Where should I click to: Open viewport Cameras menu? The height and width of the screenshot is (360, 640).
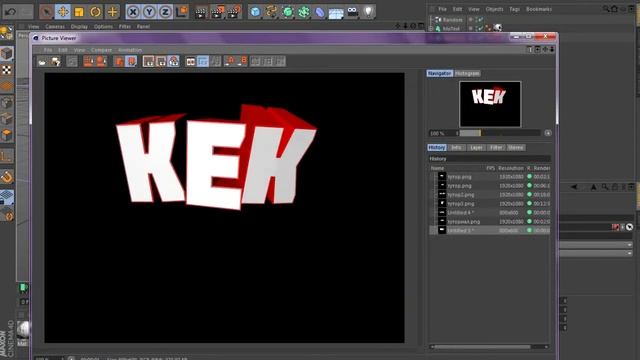(x=55, y=27)
